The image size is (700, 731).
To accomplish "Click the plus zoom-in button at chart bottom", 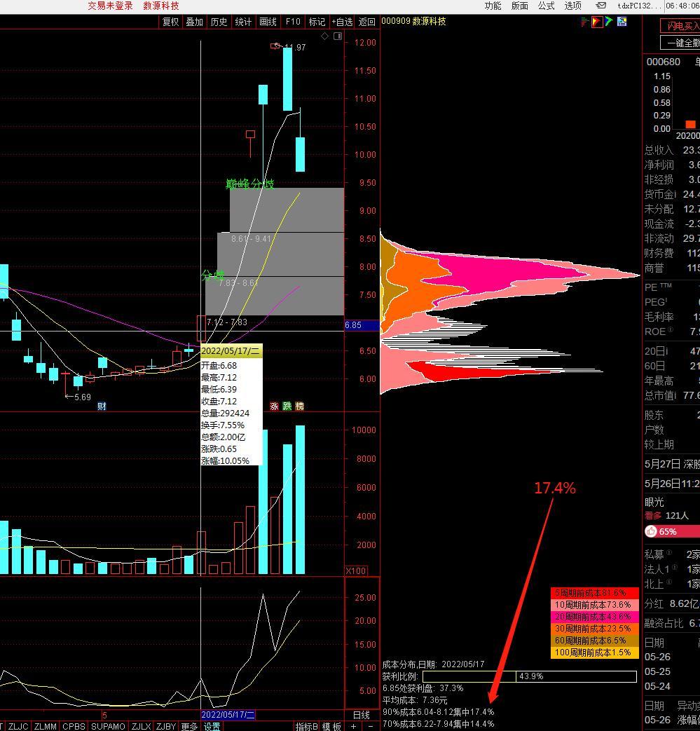I will coord(354,726).
